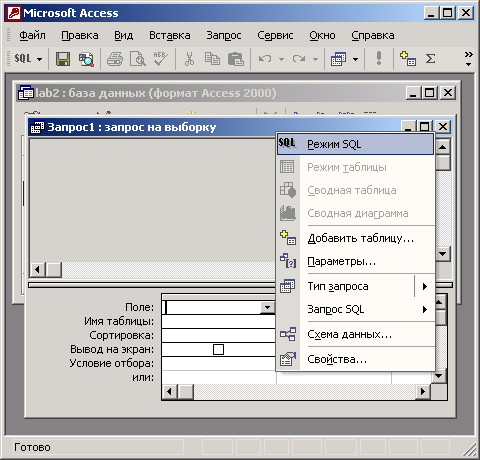Minimize the lab2 database window

(413, 93)
